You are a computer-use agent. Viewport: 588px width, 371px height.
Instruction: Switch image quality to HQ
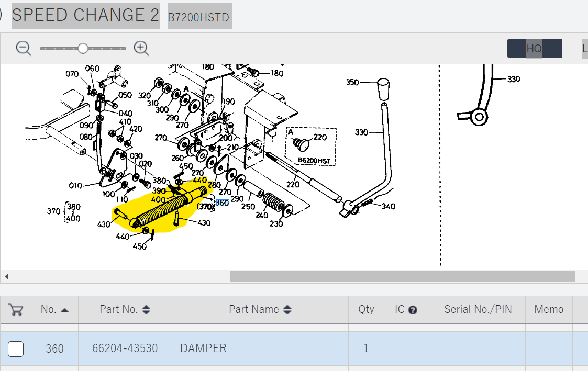pos(534,49)
